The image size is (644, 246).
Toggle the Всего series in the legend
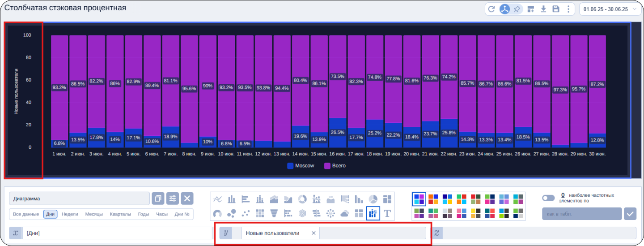pos(335,166)
